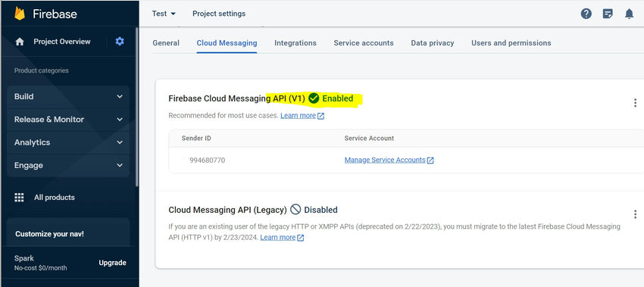Open the notifications bell
Viewport: 644px width, 287px height.
point(629,14)
